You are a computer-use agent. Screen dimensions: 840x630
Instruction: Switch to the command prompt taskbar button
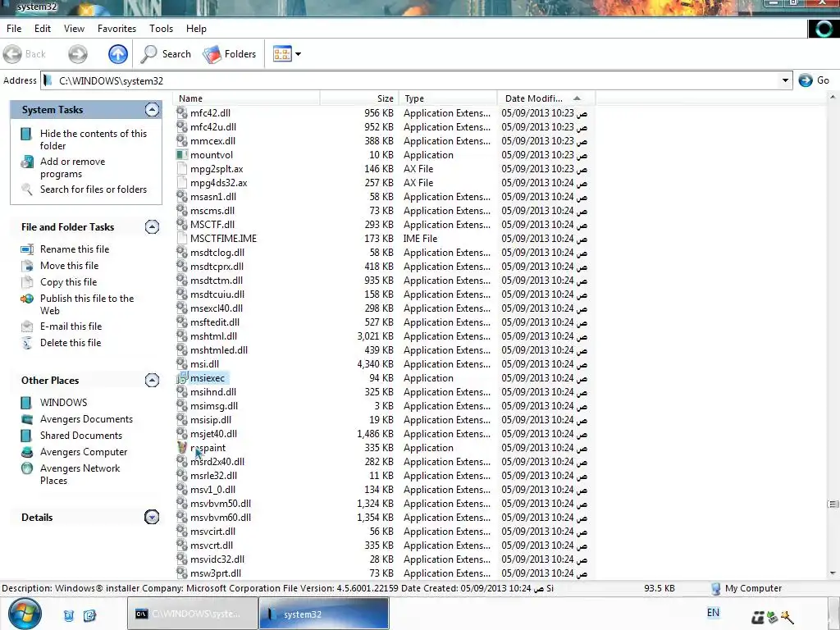192,614
